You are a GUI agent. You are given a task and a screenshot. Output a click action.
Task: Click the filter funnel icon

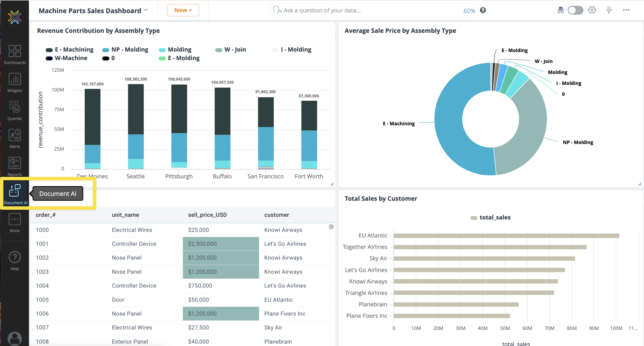pyautogui.click(x=609, y=10)
